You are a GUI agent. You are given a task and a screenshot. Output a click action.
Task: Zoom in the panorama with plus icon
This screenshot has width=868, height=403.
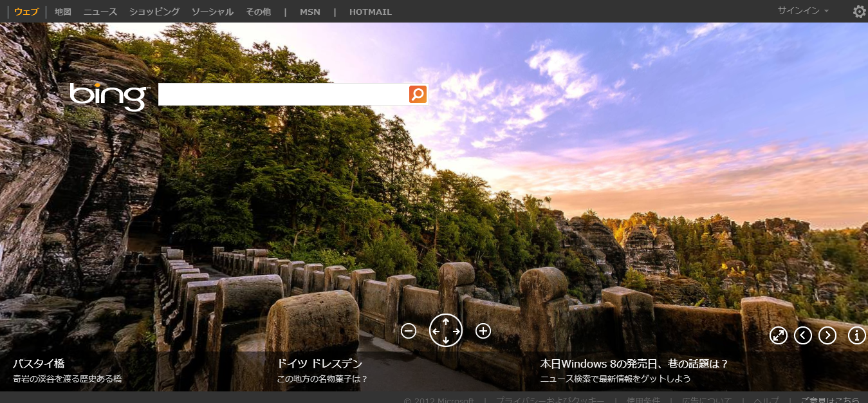tap(483, 331)
